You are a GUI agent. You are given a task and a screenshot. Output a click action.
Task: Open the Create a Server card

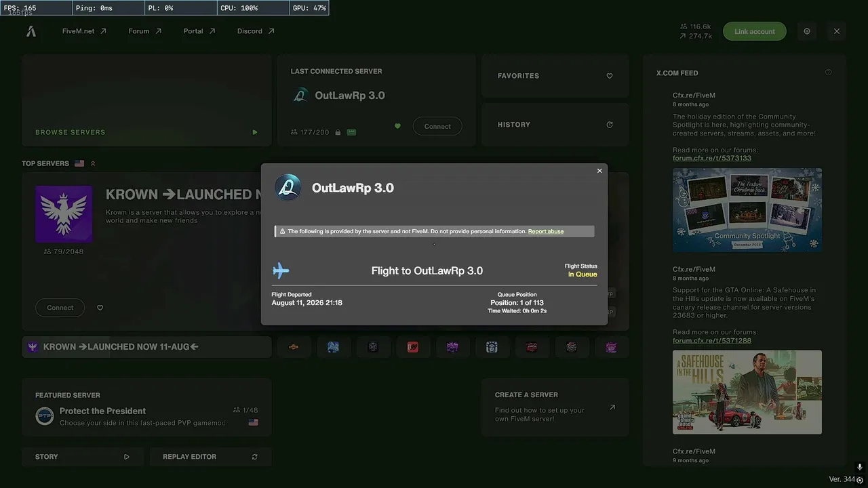(555, 407)
